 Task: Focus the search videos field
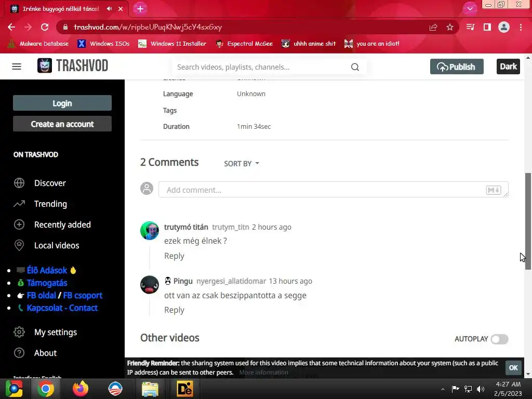coord(261,67)
